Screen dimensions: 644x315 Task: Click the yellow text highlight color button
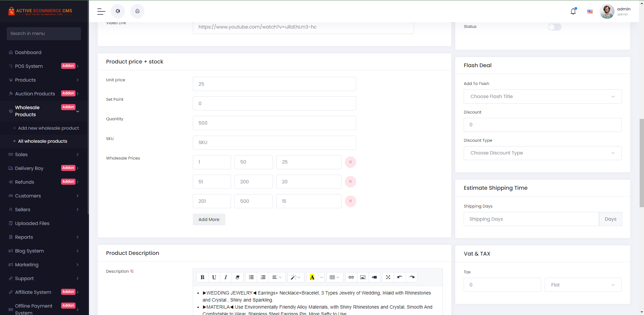coord(312,277)
